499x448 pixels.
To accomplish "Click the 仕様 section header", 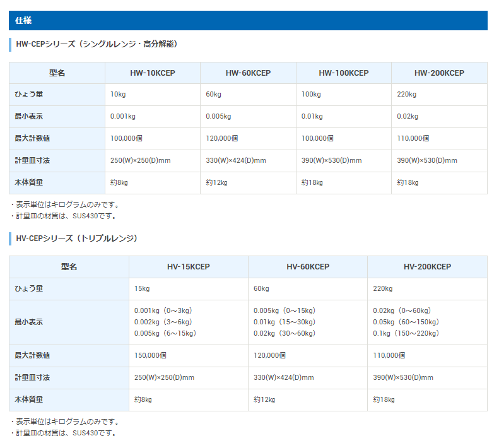I will pyautogui.click(x=248, y=21).
